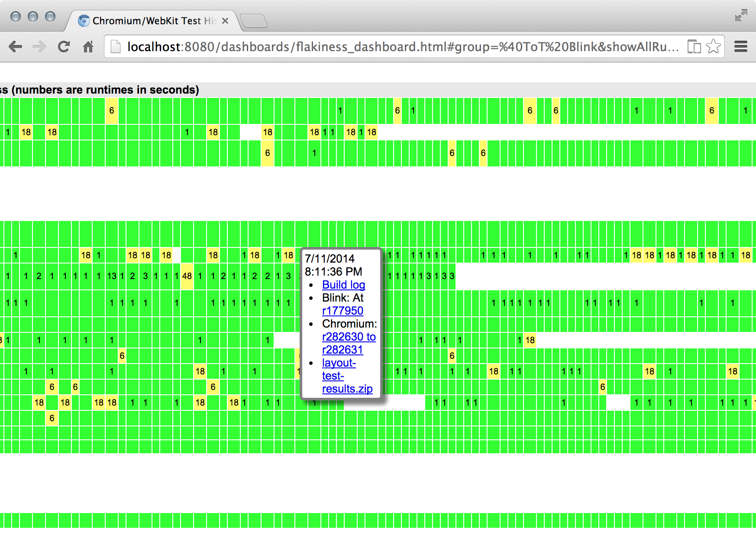Open the Blink r177950 revision link

pos(342,311)
